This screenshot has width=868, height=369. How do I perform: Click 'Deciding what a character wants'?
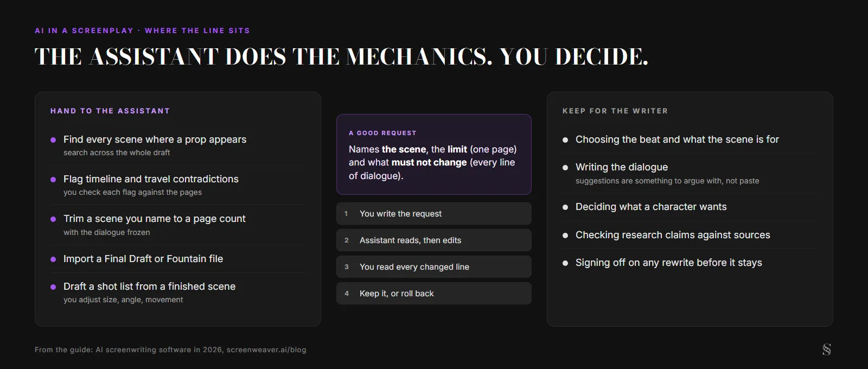click(651, 207)
